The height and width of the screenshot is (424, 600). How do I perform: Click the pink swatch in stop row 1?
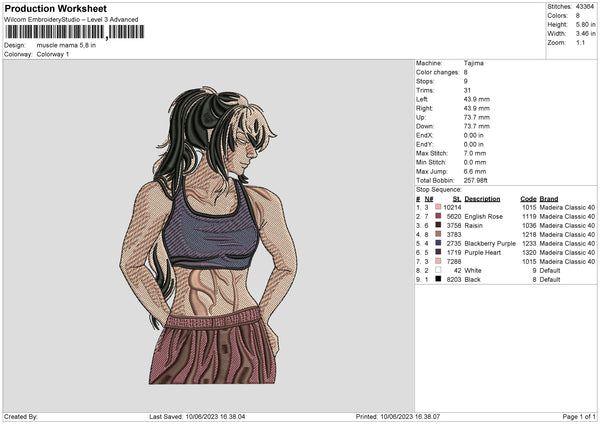tap(438, 207)
